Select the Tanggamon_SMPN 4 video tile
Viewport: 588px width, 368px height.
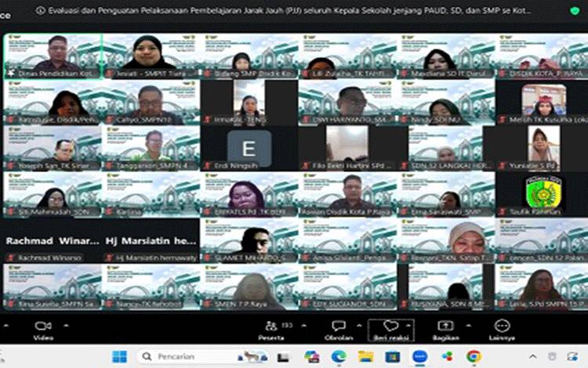[x=151, y=148]
